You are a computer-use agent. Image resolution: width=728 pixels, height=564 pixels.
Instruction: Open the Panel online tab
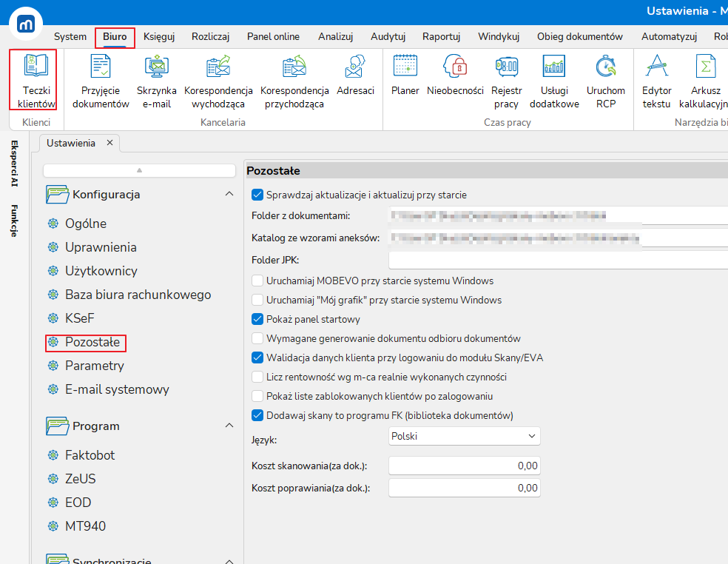(x=273, y=37)
